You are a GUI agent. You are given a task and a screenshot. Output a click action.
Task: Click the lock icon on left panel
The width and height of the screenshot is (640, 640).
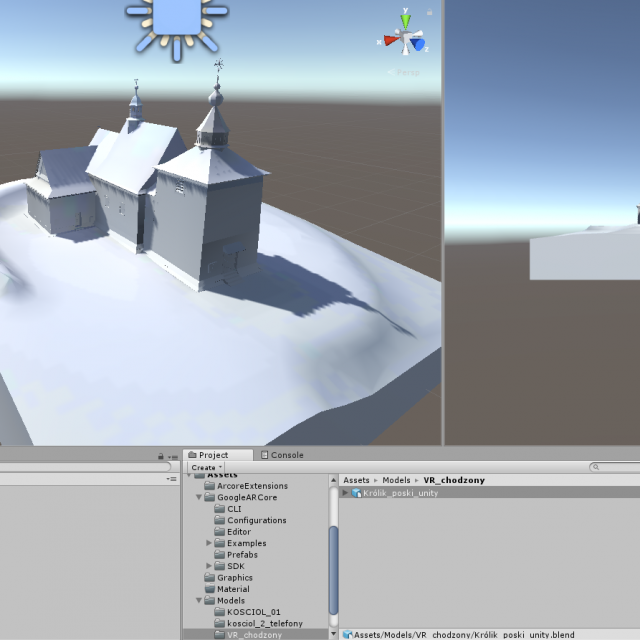coord(161,456)
